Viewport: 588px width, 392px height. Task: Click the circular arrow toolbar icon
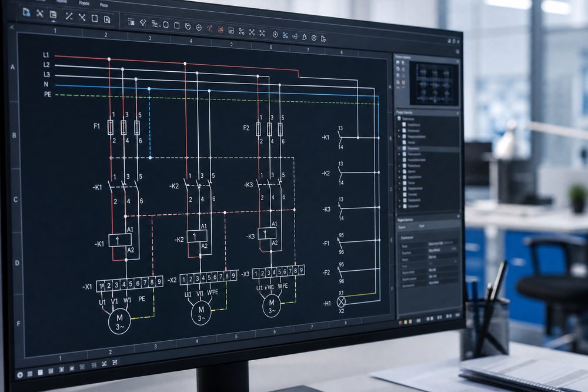tap(314, 38)
